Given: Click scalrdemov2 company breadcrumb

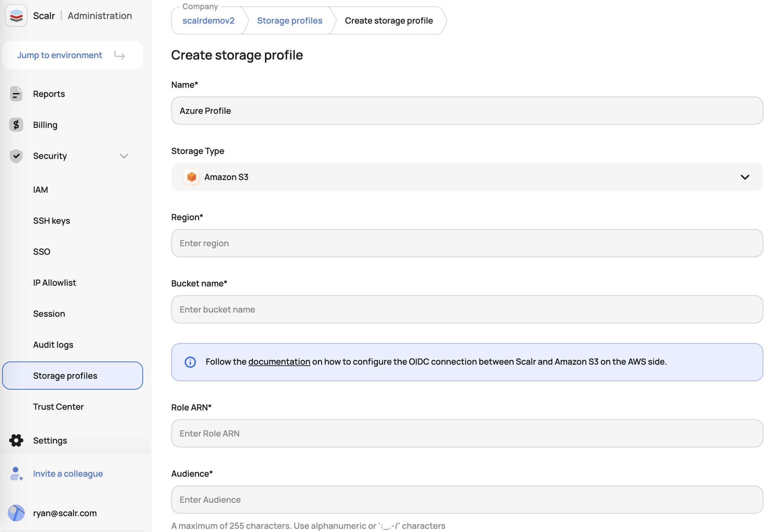Looking at the screenshot, I should (208, 21).
